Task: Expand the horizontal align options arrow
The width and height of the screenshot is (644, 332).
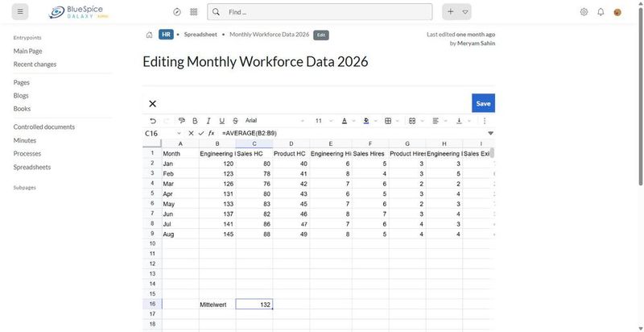Action: [x=445, y=121]
